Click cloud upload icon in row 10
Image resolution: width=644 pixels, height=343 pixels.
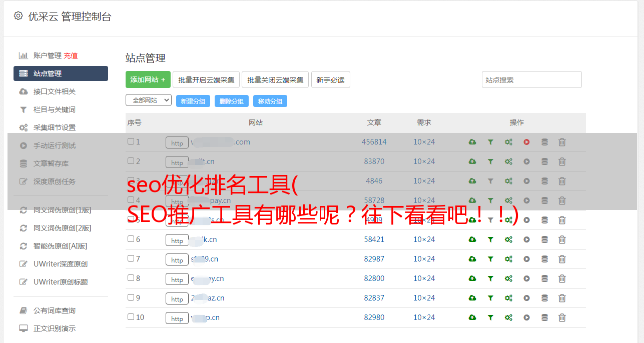coord(472,317)
